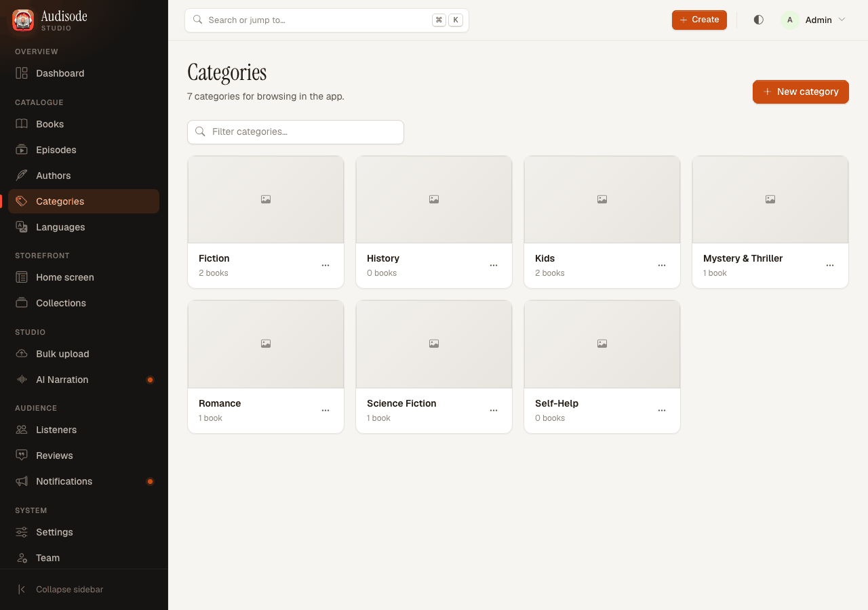Click the Categories tag icon in sidebar
Image resolution: width=868 pixels, height=610 pixels.
[22, 201]
